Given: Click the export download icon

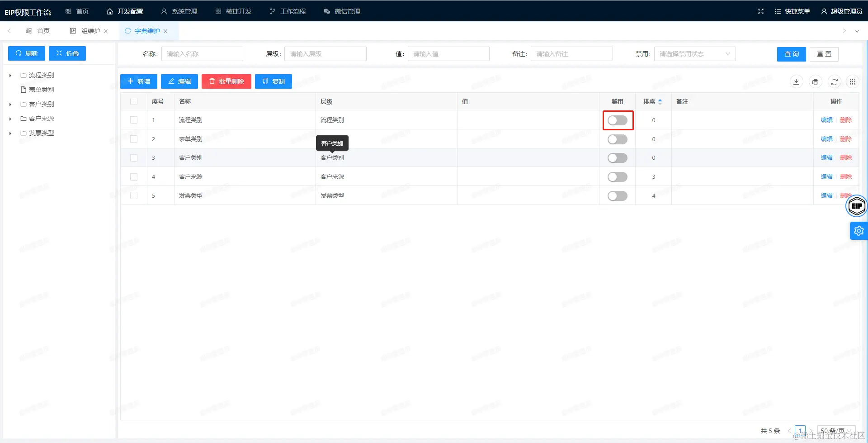Looking at the screenshot, I should click(x=796, y=82).
